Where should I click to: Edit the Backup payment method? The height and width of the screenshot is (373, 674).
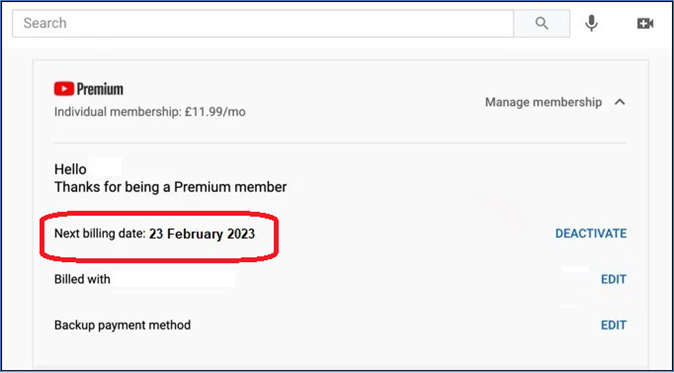[x=613, y=325]
